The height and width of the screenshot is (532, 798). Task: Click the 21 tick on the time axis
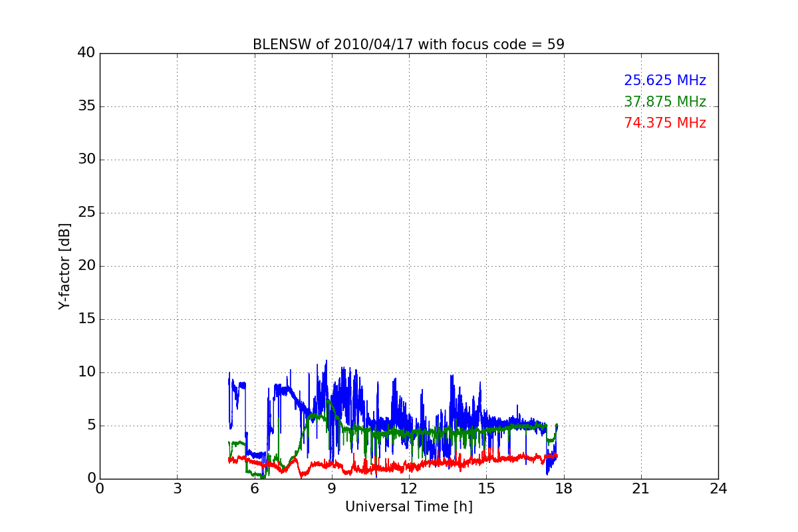pyautogui.click(x=641, y=489)
